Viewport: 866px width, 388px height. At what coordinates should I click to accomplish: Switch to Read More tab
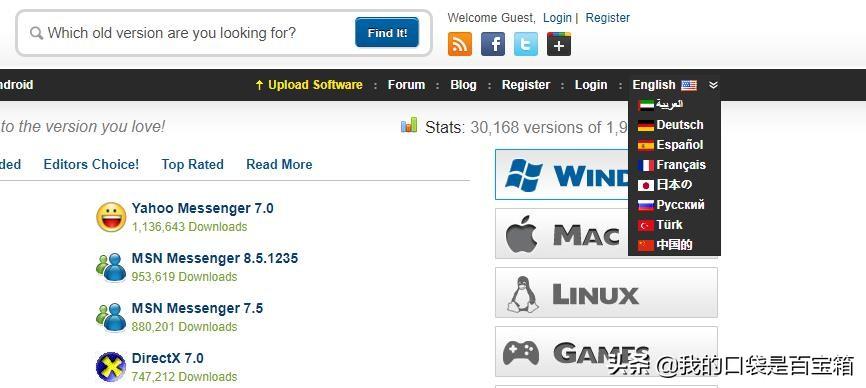279,164
